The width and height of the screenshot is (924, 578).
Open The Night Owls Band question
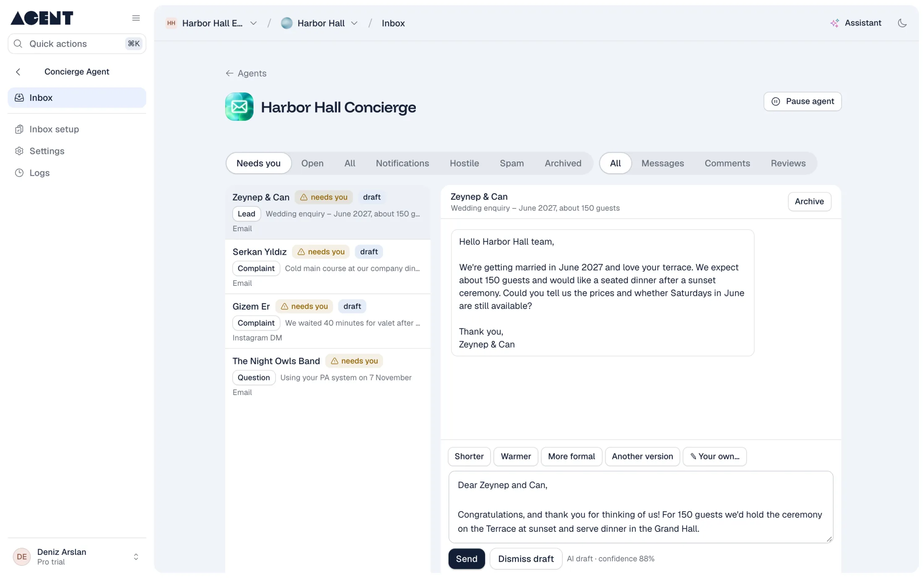click(328, 376)
